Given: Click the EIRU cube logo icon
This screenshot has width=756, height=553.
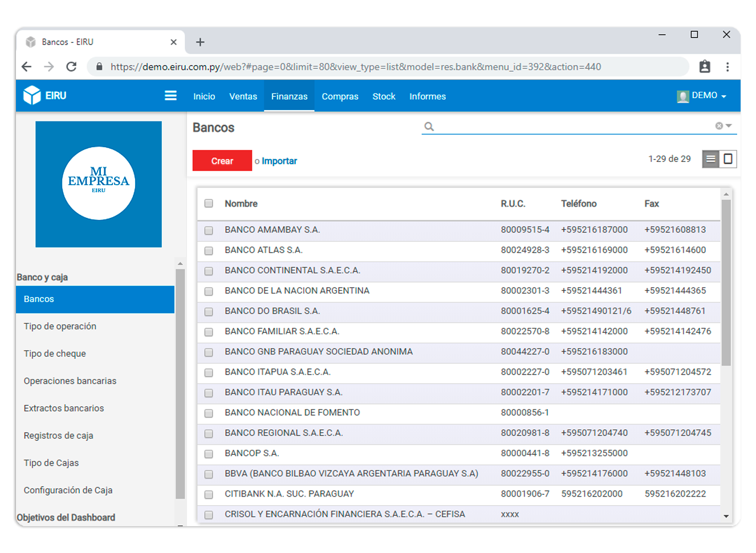Looking at the screenshot, I should (32, 95).
